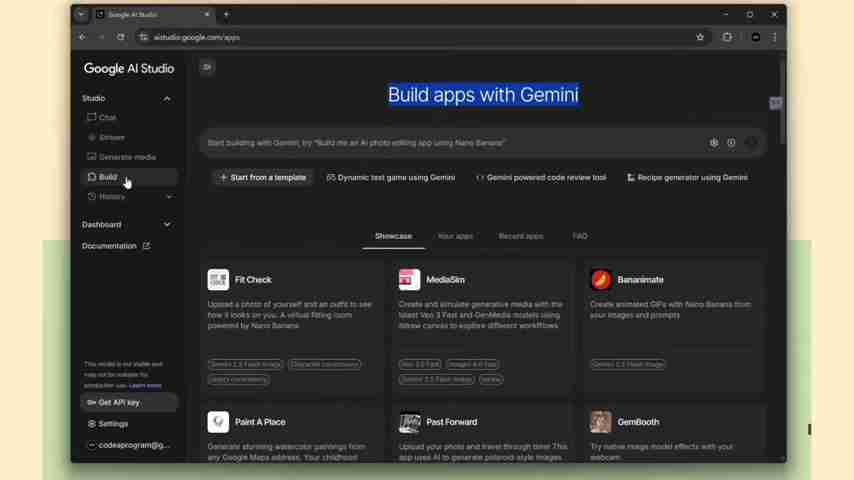Screen dimensions: 854x480
Task: Expand the History chevron arrow
Action: tap(169, 197)
